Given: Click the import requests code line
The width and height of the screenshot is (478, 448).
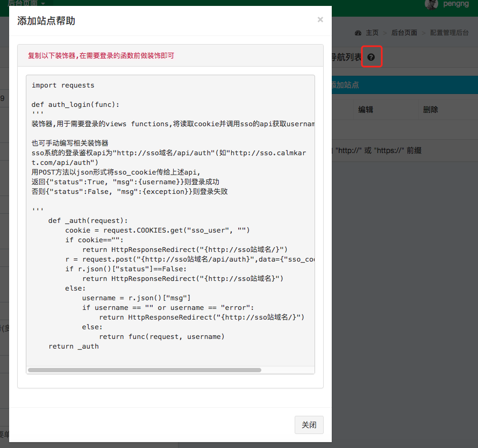Looking at the screenshot, I should (x=63, y=85).
